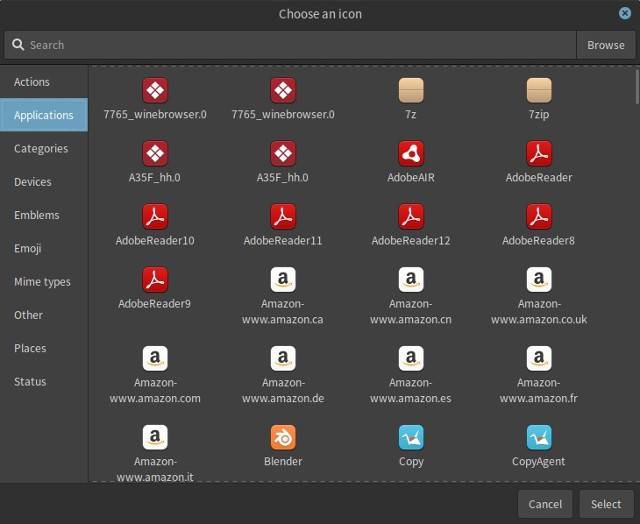640x524 pixels.
Task: Open the Categories section in sidebar
Action: coord(44,149)
